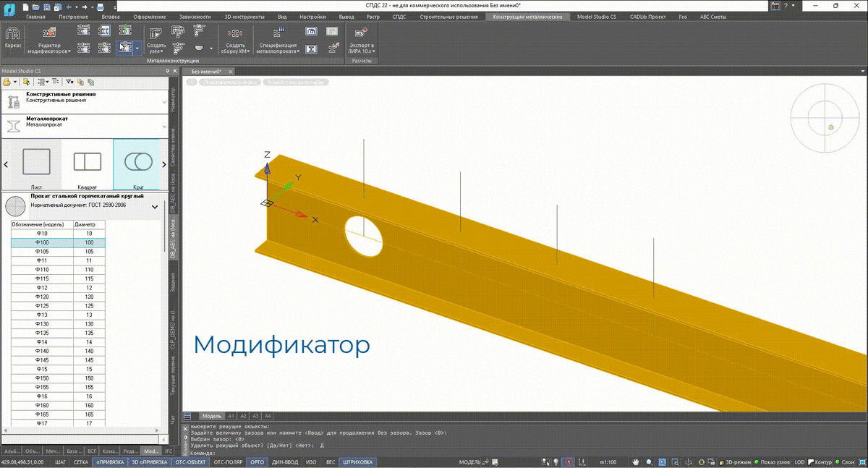868x468 pixels.
Task: Click the database open icon in Model Studio toolbar
Action: 26,82
